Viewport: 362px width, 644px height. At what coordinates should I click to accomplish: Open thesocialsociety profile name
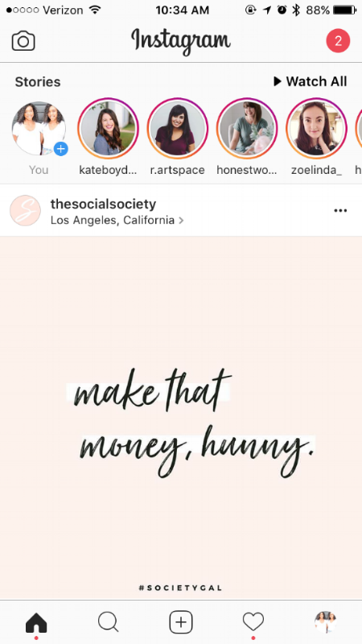click(103, 204)
